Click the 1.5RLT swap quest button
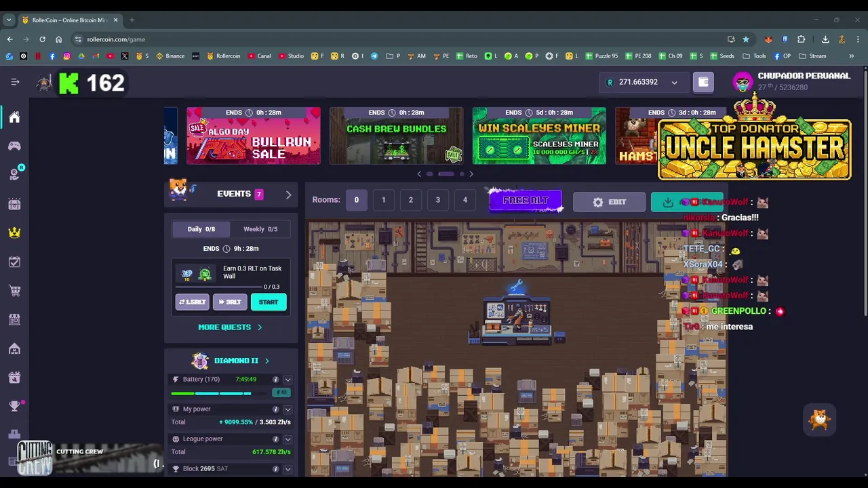 click(x=192, y=302)
